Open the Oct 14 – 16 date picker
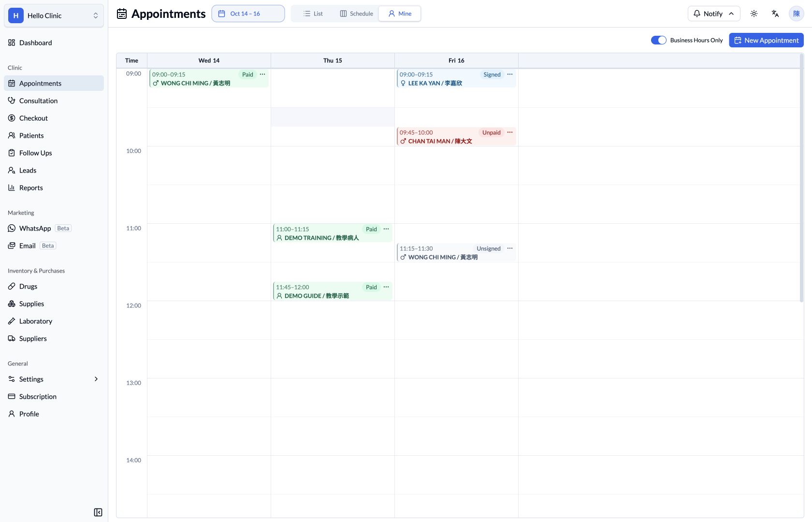Image resolution: width=812 pixels, height=522 pixels. (x=248, y=14)
